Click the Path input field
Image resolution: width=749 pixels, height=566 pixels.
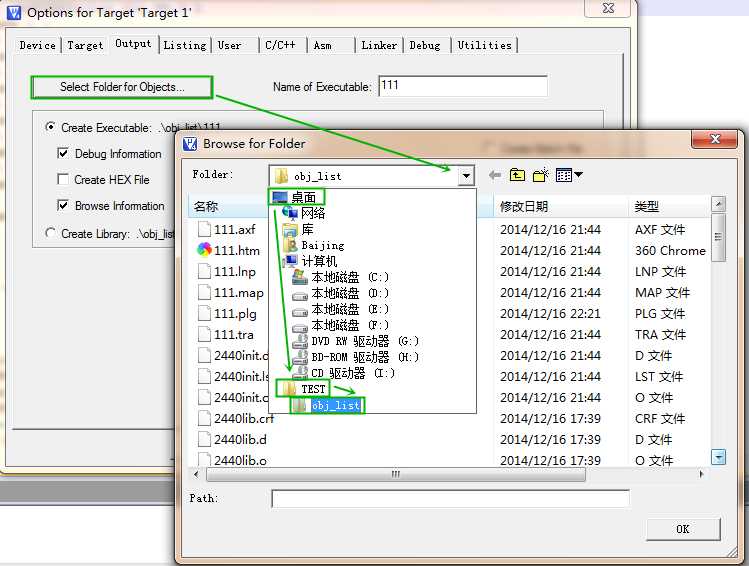coord(450,499)
